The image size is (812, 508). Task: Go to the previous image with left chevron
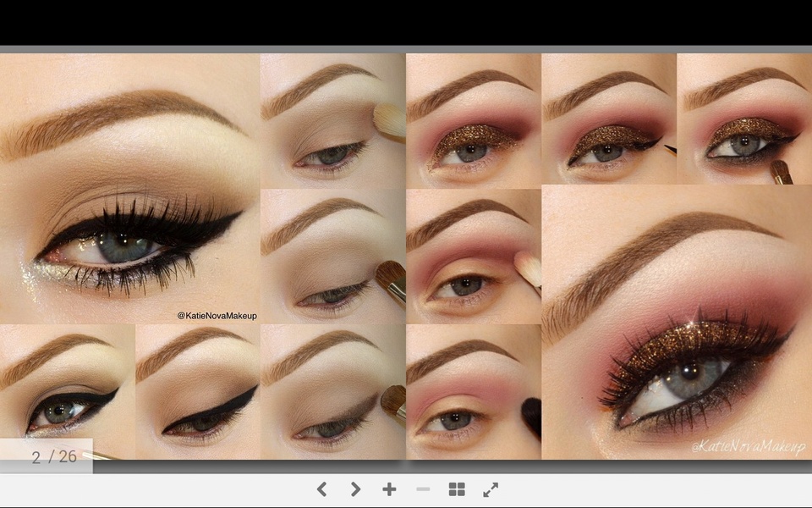click(x=321, y=489)
